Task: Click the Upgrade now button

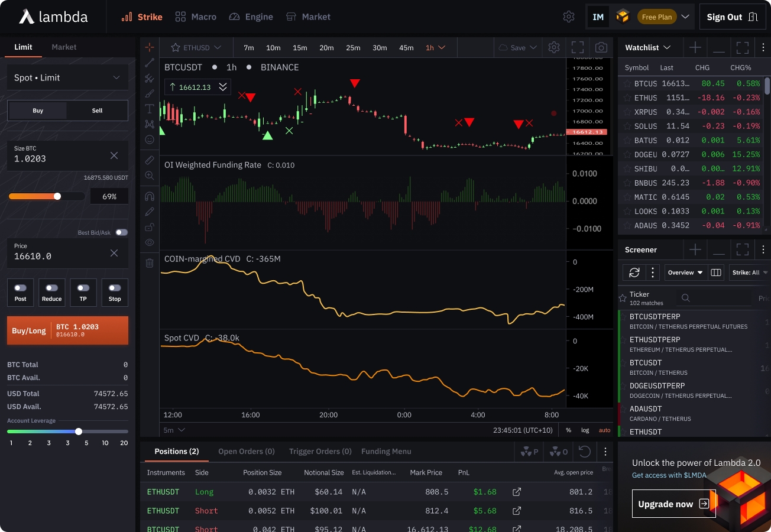Action: [673, 504]
